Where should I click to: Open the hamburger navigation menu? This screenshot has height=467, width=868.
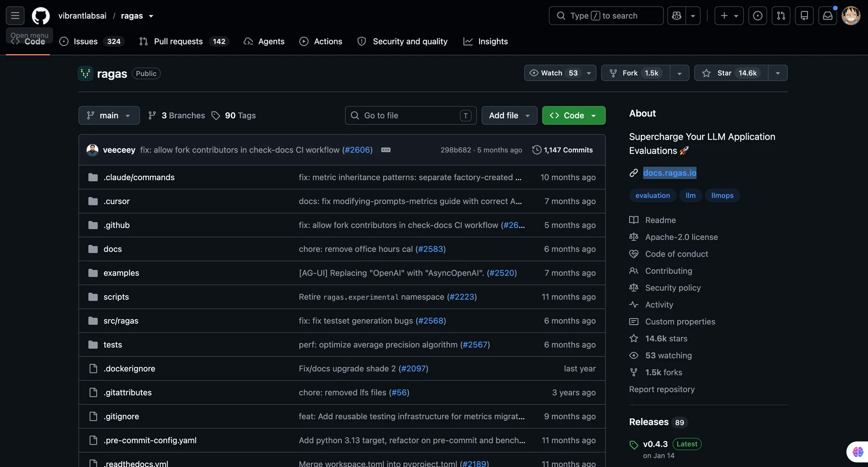(15, 16)
